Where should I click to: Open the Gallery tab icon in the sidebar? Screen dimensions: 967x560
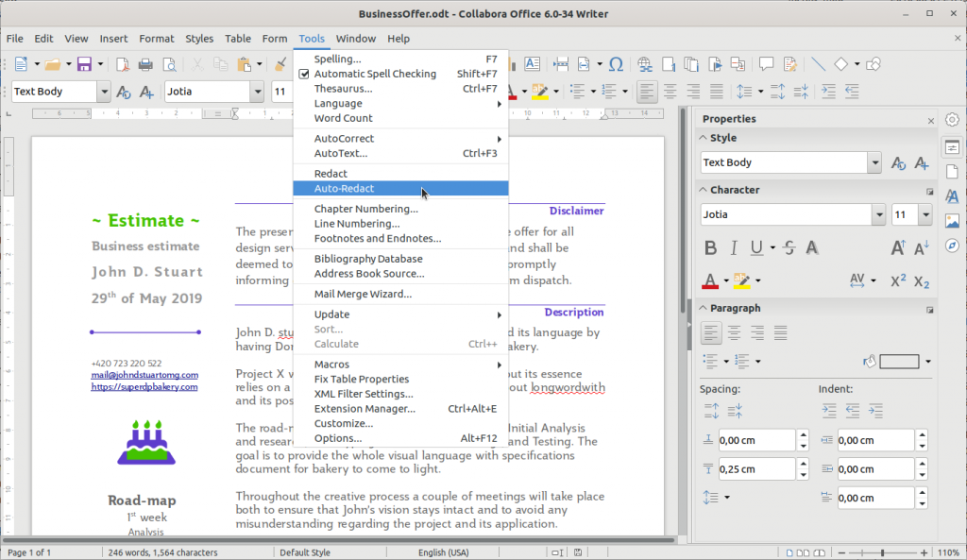click(x=952, y=221)
